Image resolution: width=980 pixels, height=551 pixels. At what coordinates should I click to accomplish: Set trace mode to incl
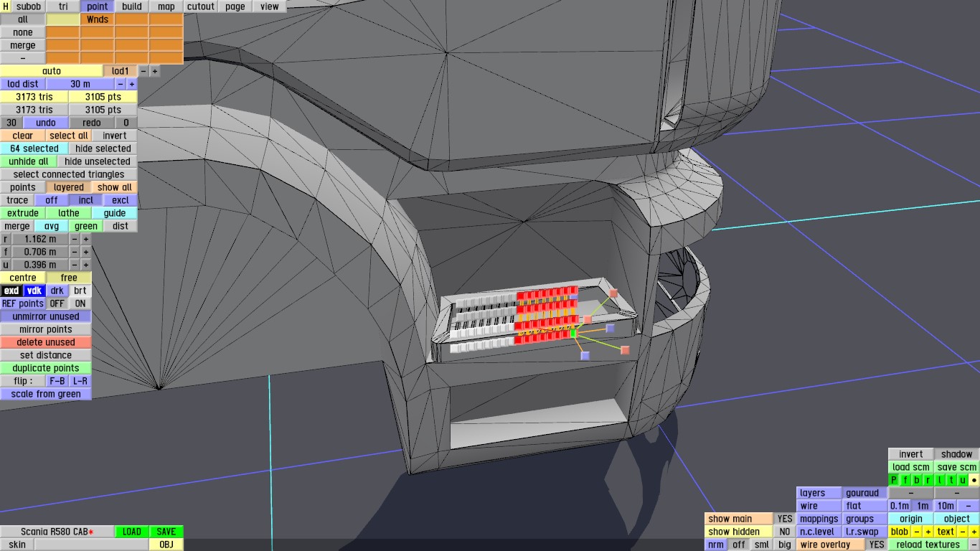pyautogui.click(x=86, y=200)
